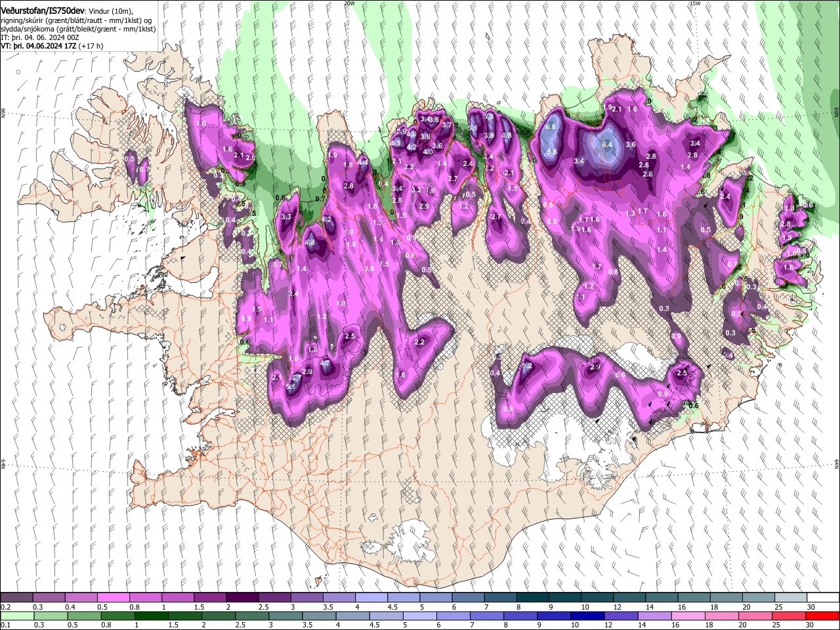Click the 5.6 precipitation value on the map

tap(552, 152)
